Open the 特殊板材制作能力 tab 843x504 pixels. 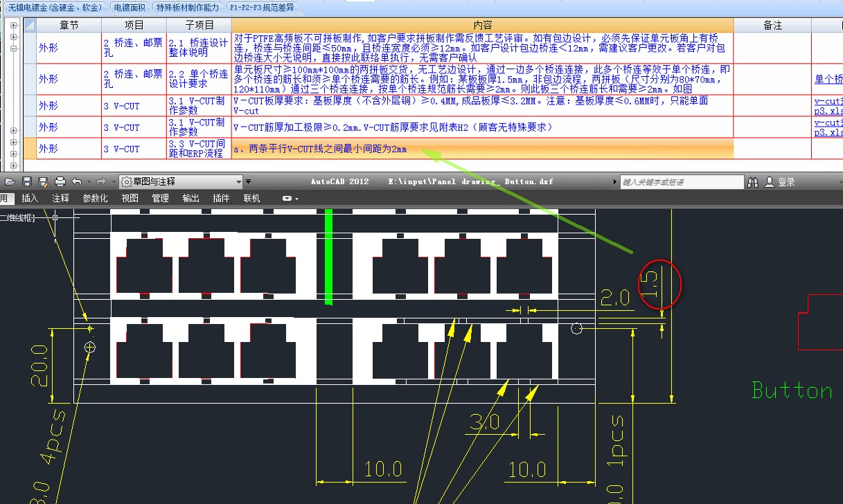click(187, 8)
